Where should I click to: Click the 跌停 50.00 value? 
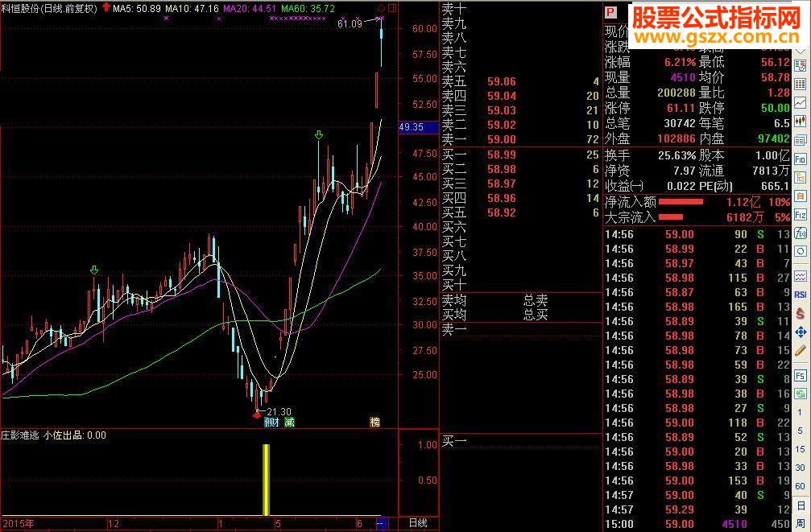coord(776,109)
